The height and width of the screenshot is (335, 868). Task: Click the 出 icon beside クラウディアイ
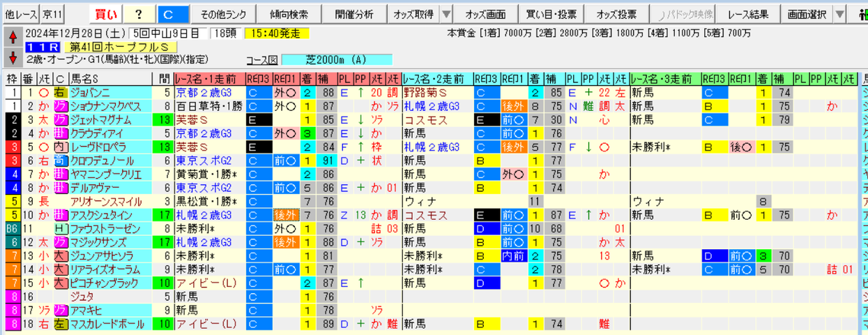(x=60, y=133)
